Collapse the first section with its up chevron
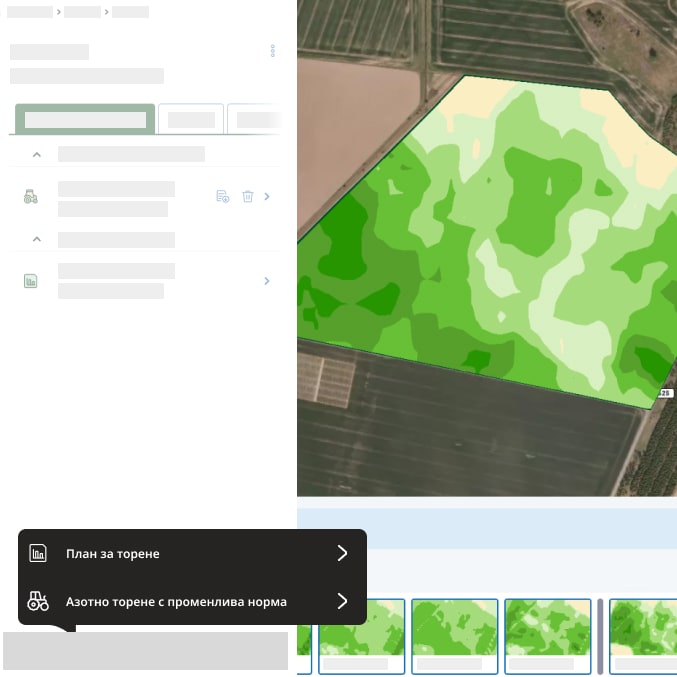Viewport: 677px width, 677px height. coord(37,155)
